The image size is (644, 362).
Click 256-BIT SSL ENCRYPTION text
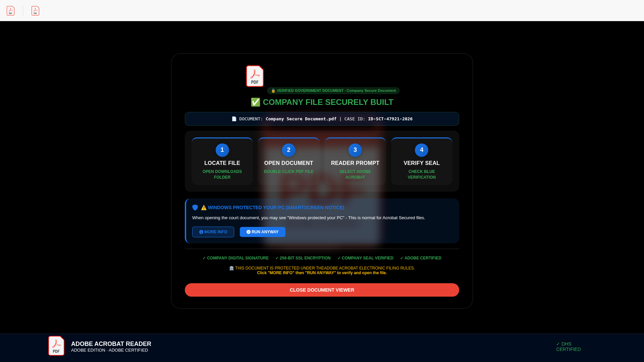click(x=303, y=258)
